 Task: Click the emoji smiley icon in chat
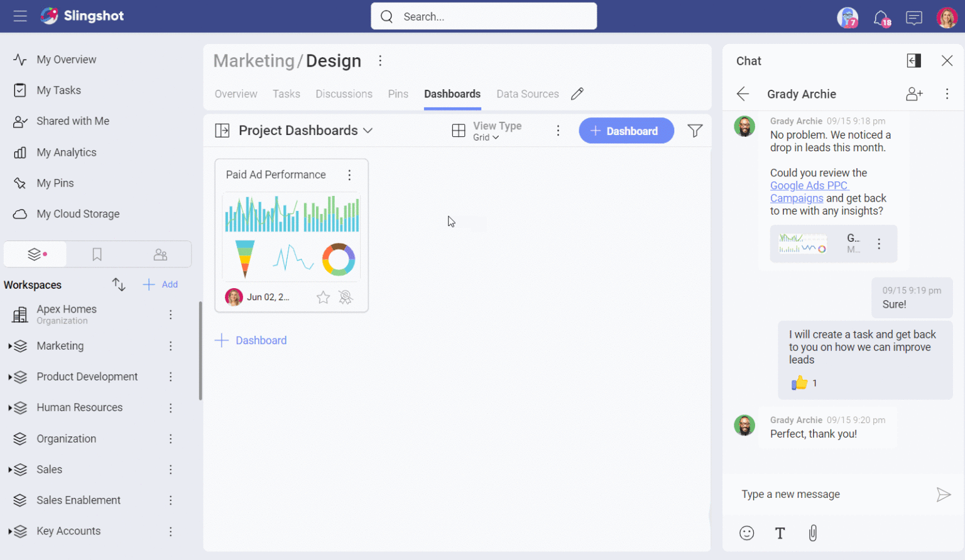pyautogui.click(x=746, y=533)
